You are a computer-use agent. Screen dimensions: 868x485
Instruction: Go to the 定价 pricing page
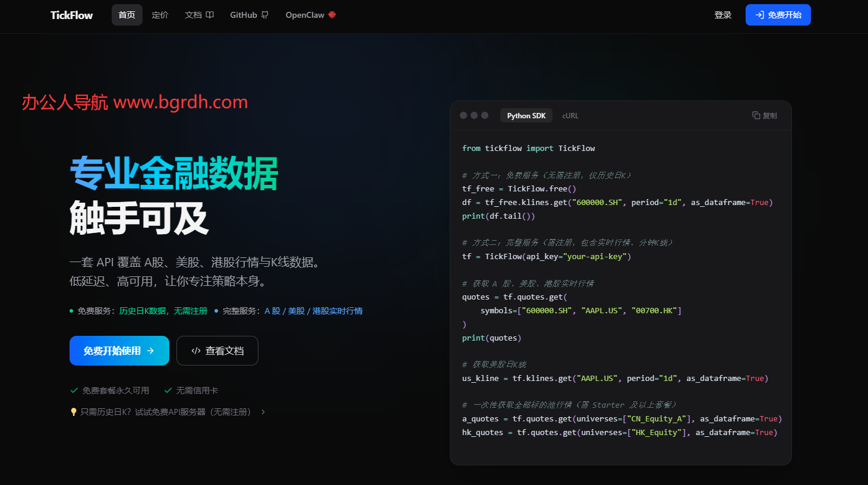[160, 15]
